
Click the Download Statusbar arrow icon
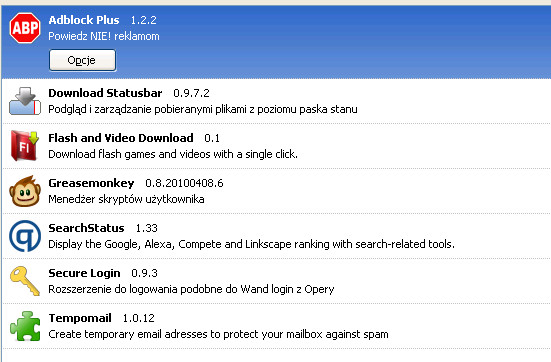[x=25, y=101]
